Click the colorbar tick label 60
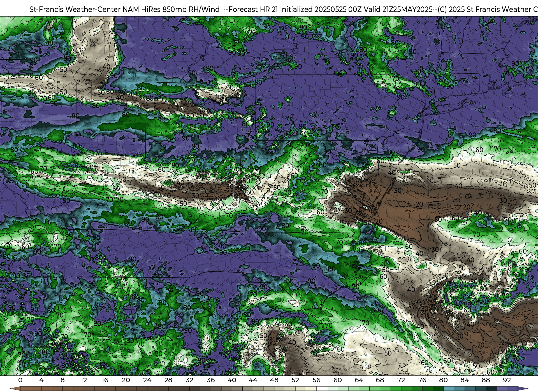538x392 pixels. click(338, 380)
